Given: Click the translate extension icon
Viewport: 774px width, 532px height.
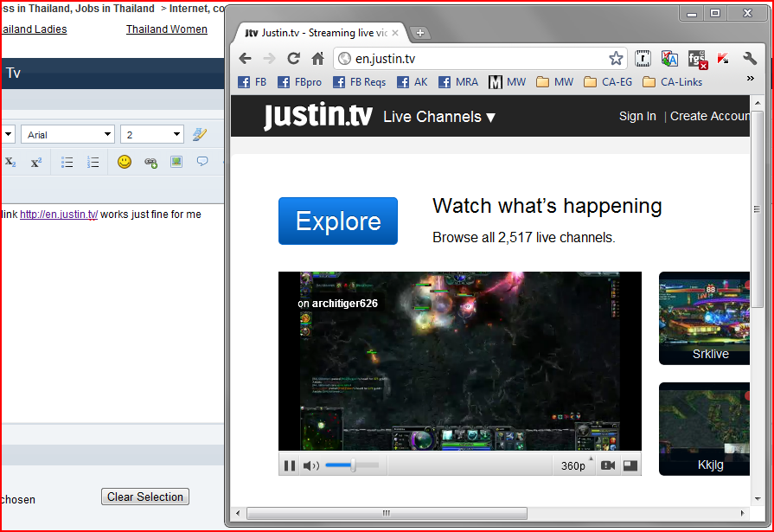Looking at the screenshot, I should point(669,59).
